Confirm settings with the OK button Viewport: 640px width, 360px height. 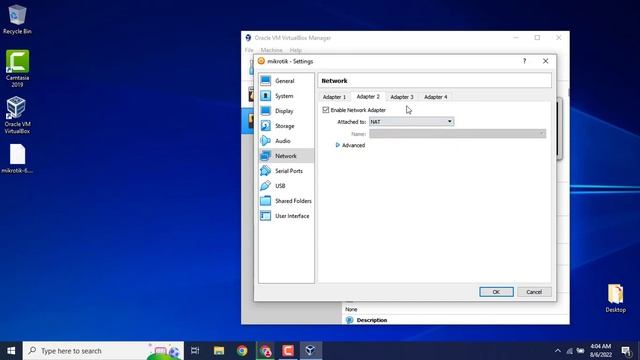496,292
